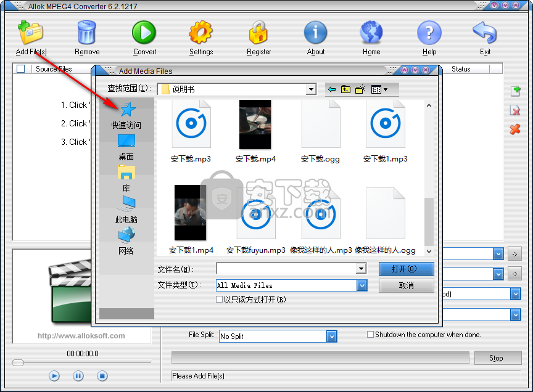Viewport: 533px width, 392px height.
Task: Select video file 安下载.mp4
Action: pos(255,131)
